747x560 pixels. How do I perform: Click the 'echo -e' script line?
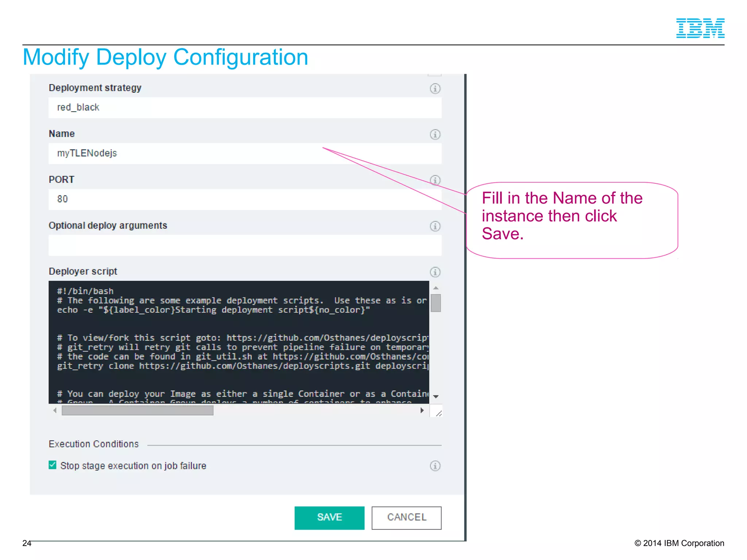coord(213,310)
